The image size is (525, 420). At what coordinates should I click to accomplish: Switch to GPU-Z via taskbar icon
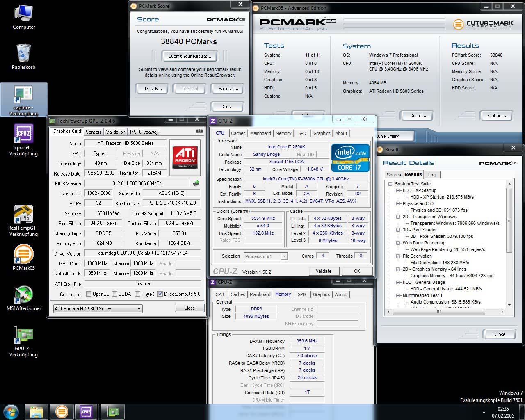pyautogui.click(x=113, y=411)
